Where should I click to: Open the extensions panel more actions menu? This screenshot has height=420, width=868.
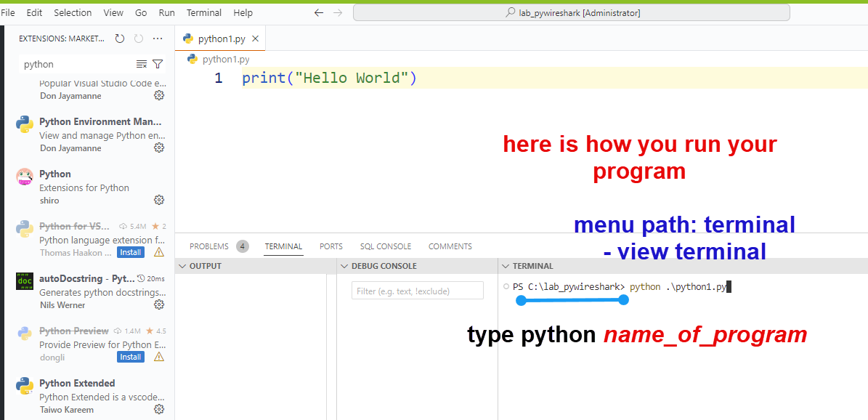pyautogui.click(x=157, y=39)
